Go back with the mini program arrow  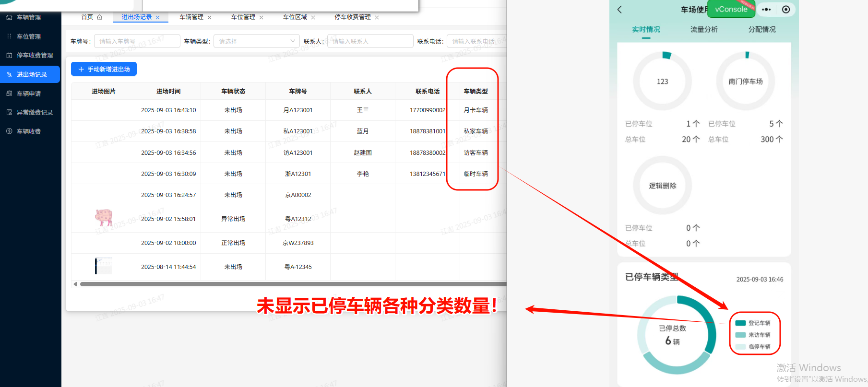click(619, 10)
